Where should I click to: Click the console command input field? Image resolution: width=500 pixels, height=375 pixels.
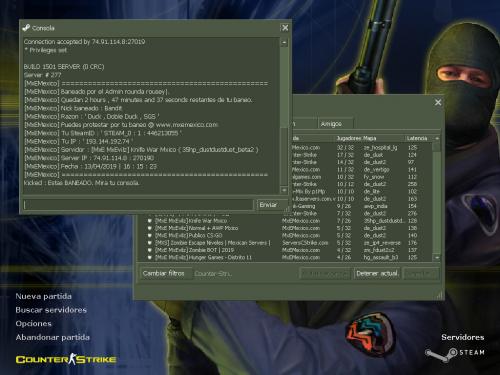138,205
